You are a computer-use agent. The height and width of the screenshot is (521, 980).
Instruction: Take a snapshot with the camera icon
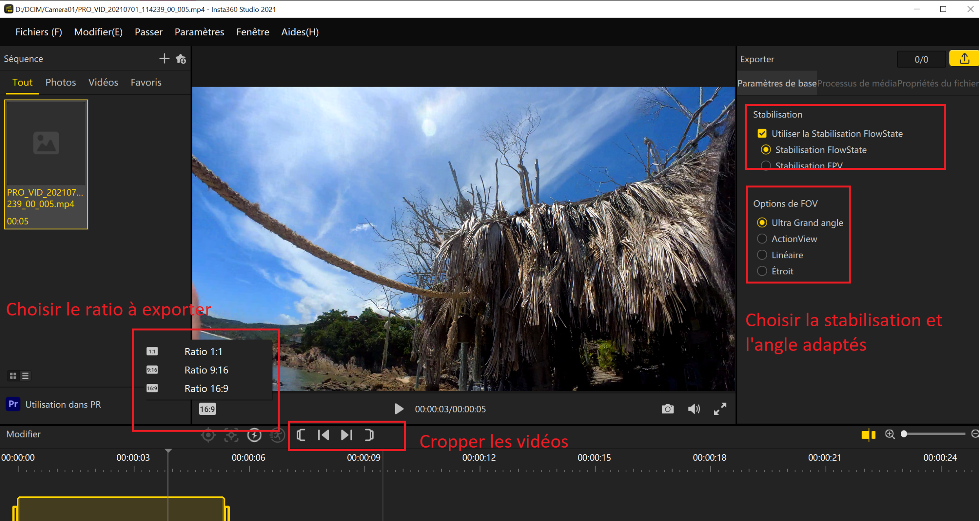click(668, 409)
